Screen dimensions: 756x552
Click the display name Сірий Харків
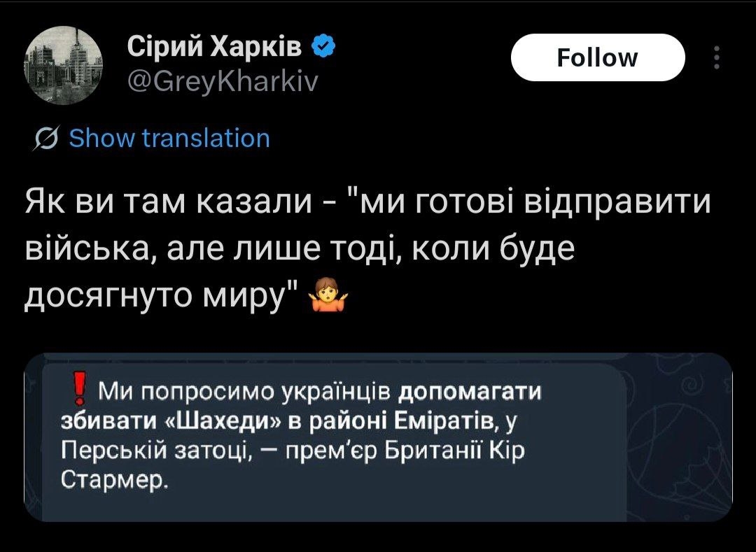tap(216, 48)
